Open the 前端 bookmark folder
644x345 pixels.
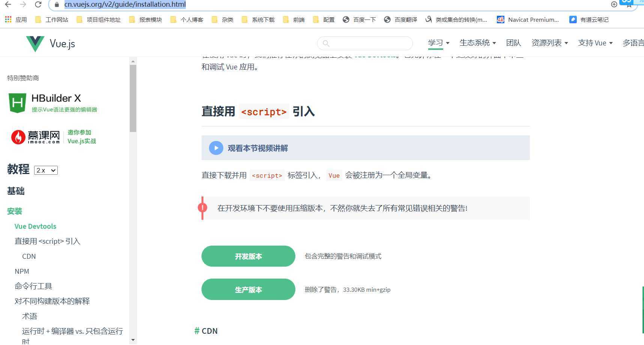coord(293,19)
